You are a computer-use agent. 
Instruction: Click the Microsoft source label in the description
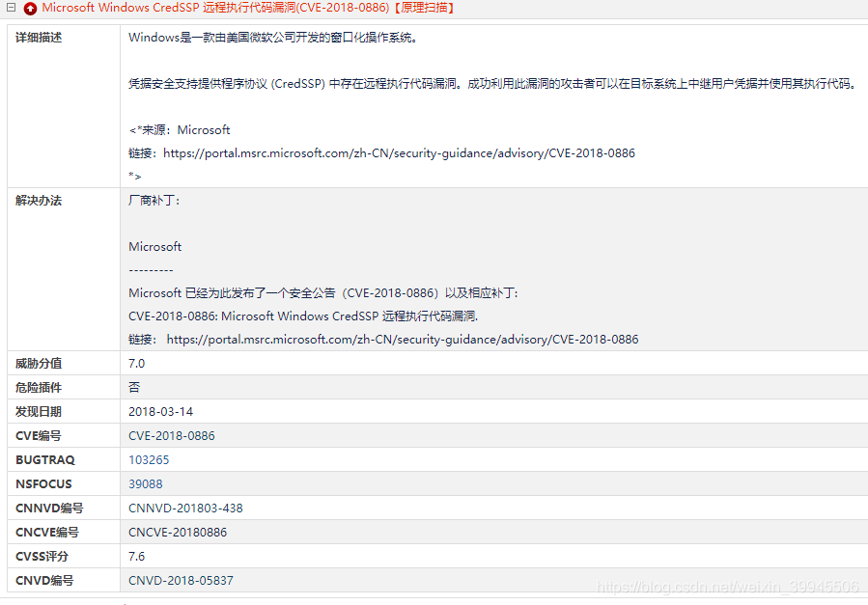click(204, 129)
